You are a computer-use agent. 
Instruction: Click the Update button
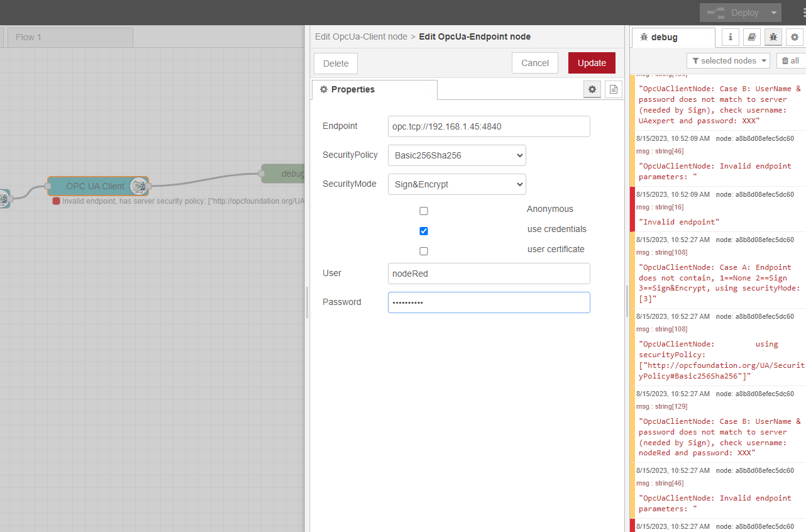click(x=591, y=63)
